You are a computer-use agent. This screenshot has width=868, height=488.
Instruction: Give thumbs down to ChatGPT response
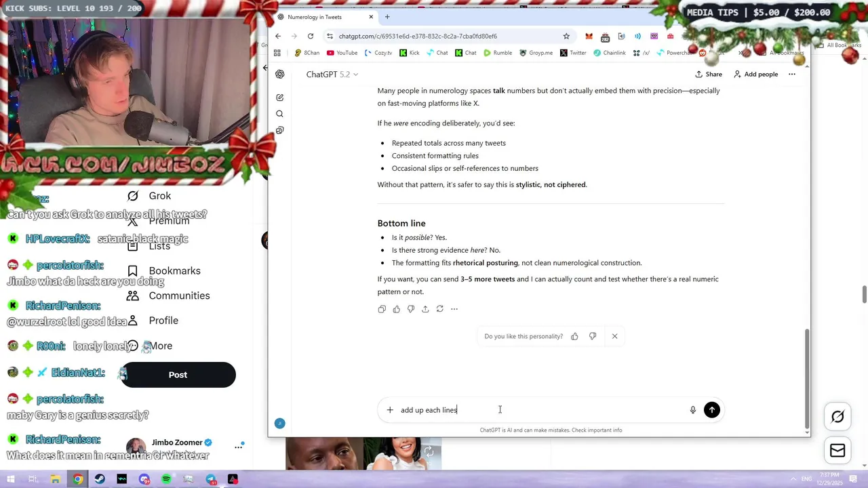411,309
